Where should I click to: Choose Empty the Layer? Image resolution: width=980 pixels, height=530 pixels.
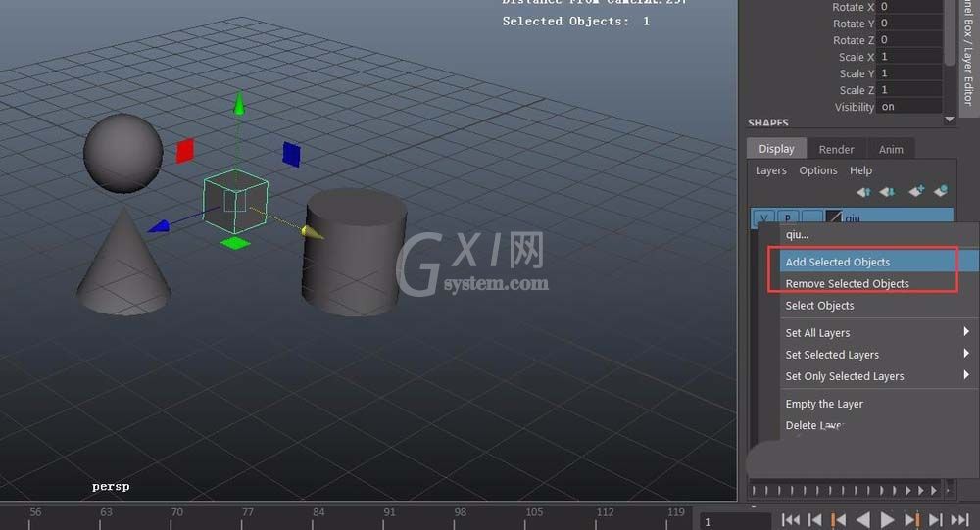tap(878, 404)
